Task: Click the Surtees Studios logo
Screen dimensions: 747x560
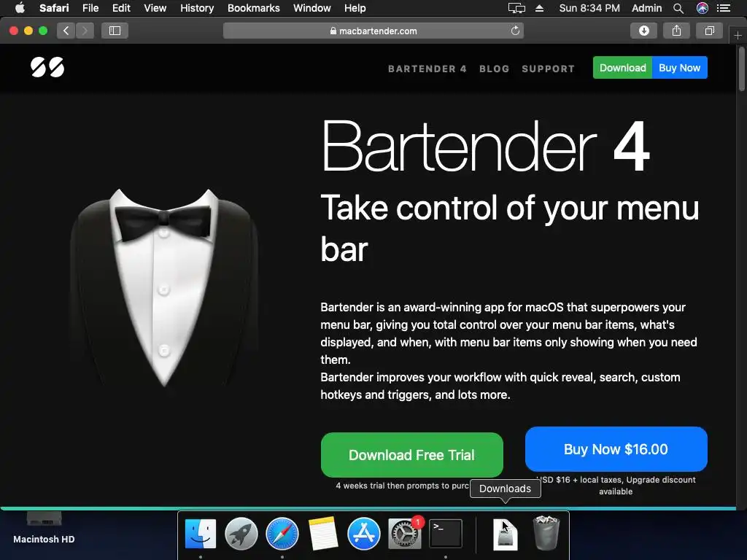Action: (x=47, y=67)
